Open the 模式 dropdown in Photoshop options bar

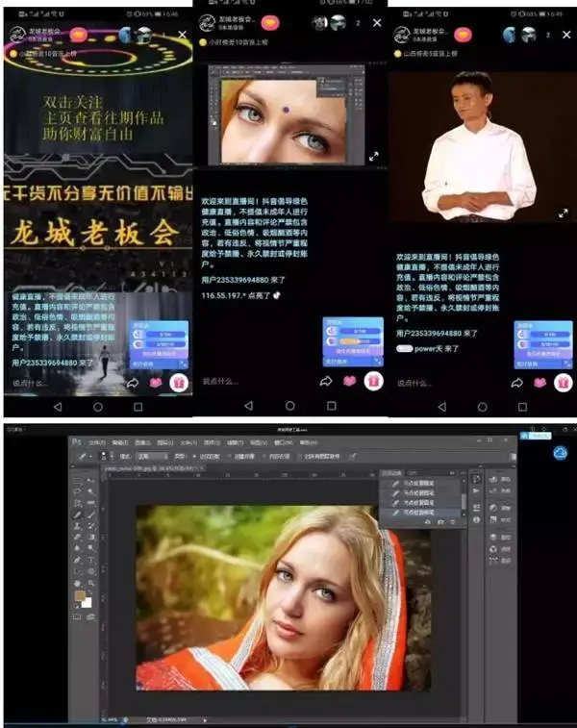pyautogui.click(x=151, y=456)
